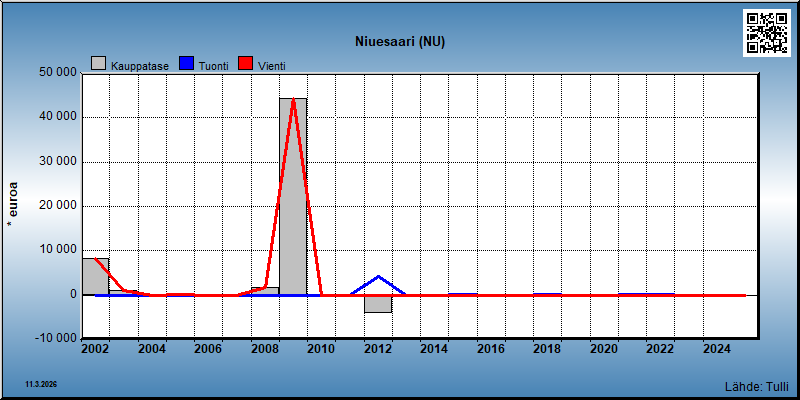Click the y-axis label 50 000
The width and height of the screenshot is (800, 400).
coord(58,72)
